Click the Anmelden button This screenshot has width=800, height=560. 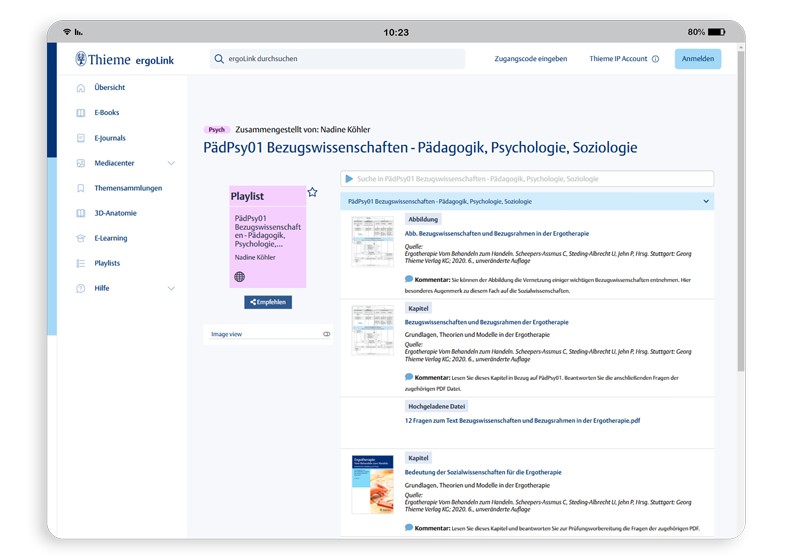[697, 59]
